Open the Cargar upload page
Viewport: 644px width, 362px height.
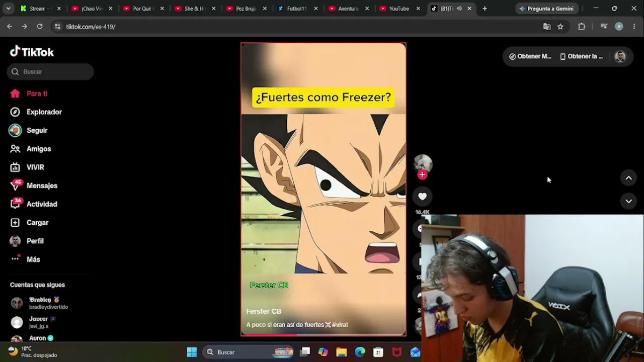29,223
